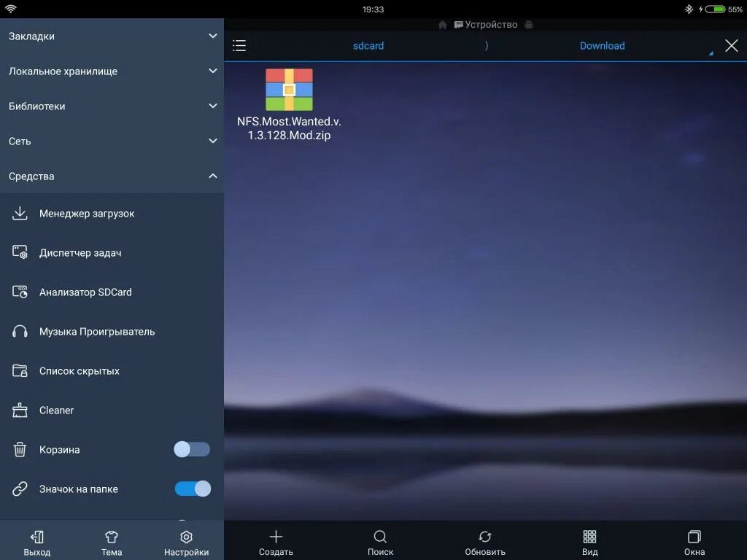747x560 pixels.
Task: Expand the Сеть section
Action: pyautogui.click(x=112, y=141)
